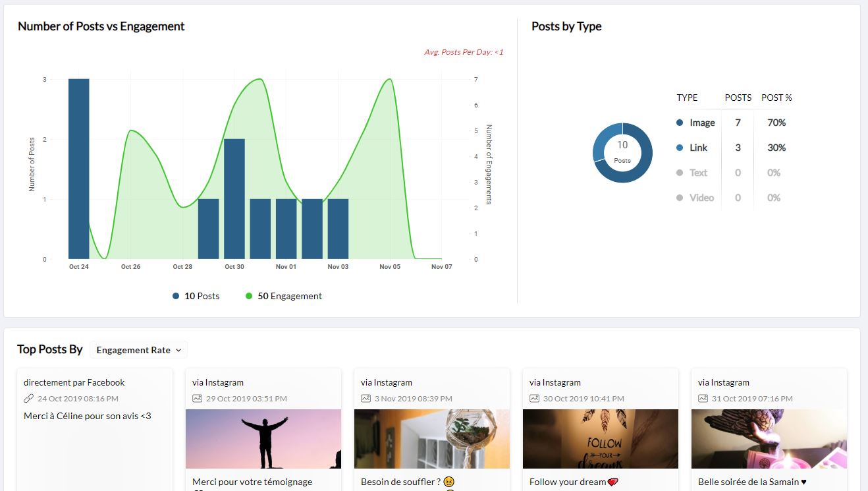Click image icon beside 31 Oct 2019 post
The image size is (868, 491).
pos(703,399)
